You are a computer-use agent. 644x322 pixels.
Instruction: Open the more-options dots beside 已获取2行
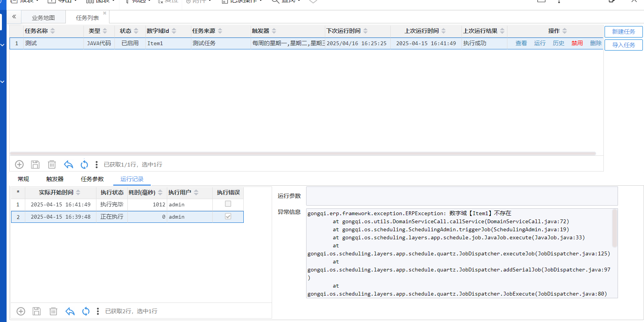(98, 311)
